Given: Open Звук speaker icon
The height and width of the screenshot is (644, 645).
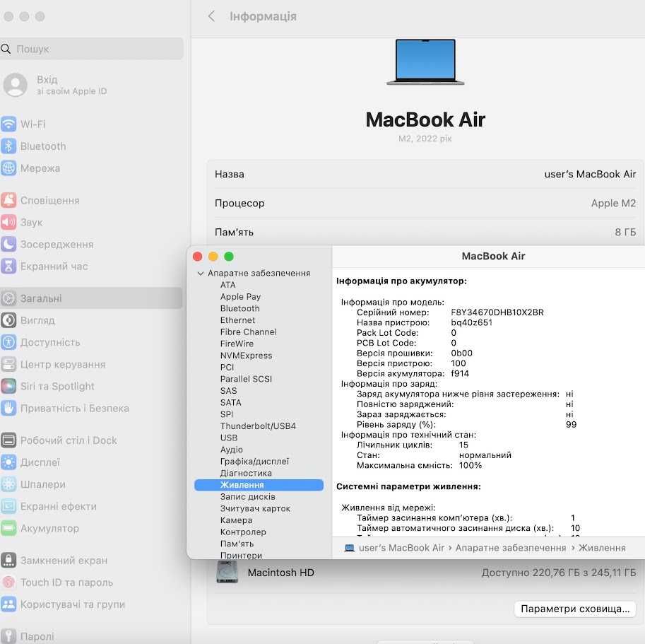Looking at the screenshot, I should click(8, 222).
